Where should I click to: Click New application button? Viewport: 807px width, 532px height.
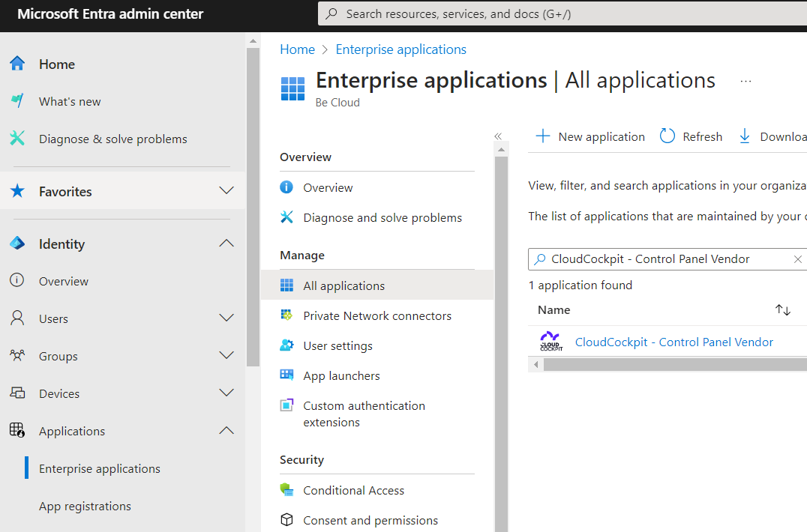[590, 136]
